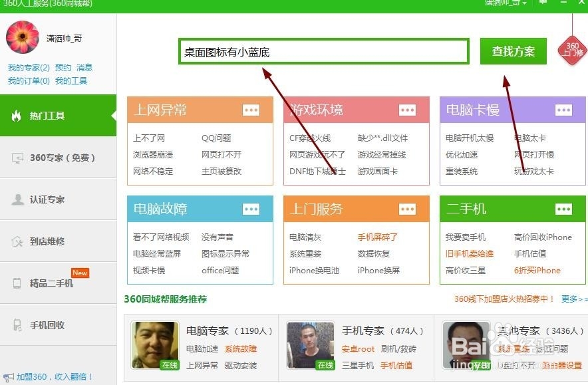This screenshot has width=588, height=385.
Task: Click the 手机专家 expert photo
Action: tap(311, 345)
